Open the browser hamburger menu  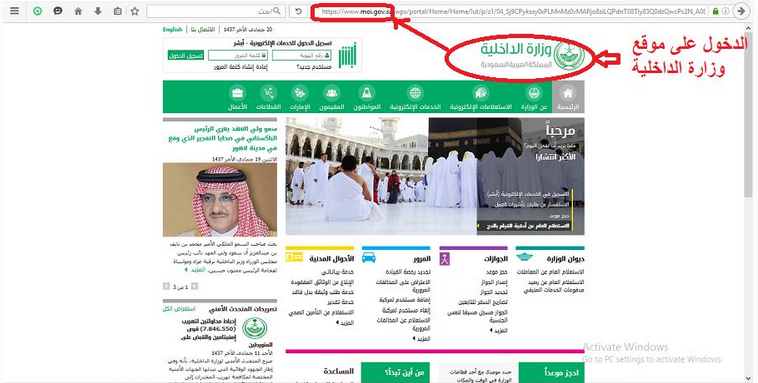tap(15, 11)
